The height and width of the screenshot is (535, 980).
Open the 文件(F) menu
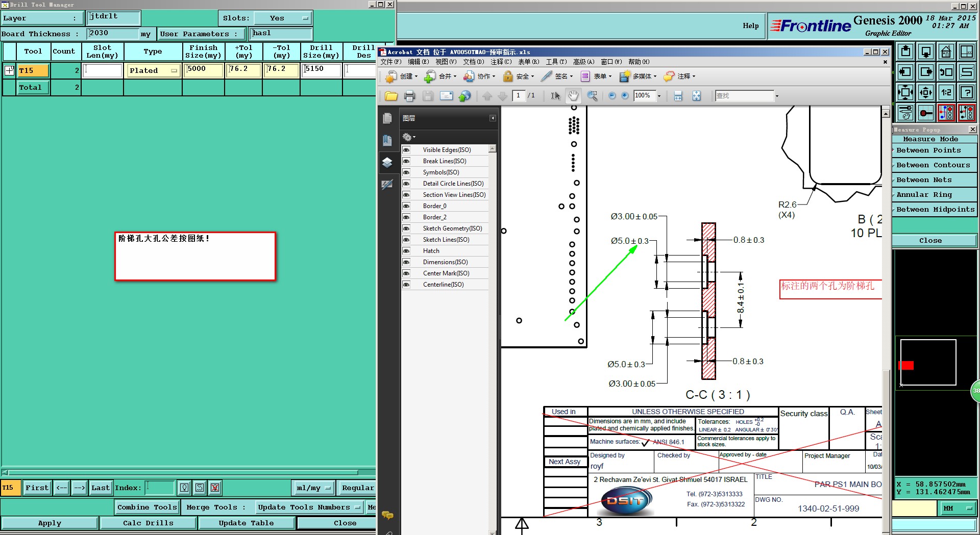(390, 62)
